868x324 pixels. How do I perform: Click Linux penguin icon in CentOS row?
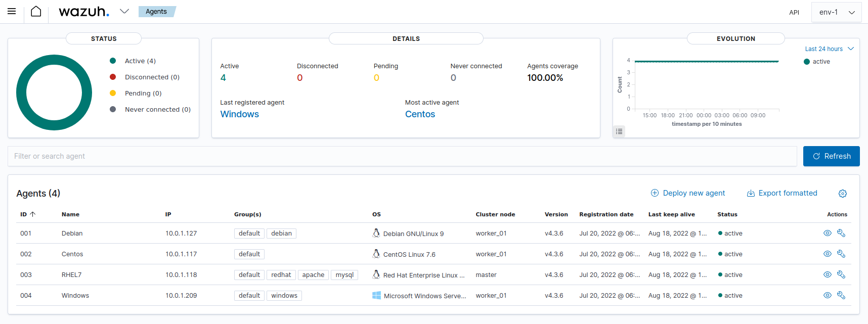coord(376,254)
